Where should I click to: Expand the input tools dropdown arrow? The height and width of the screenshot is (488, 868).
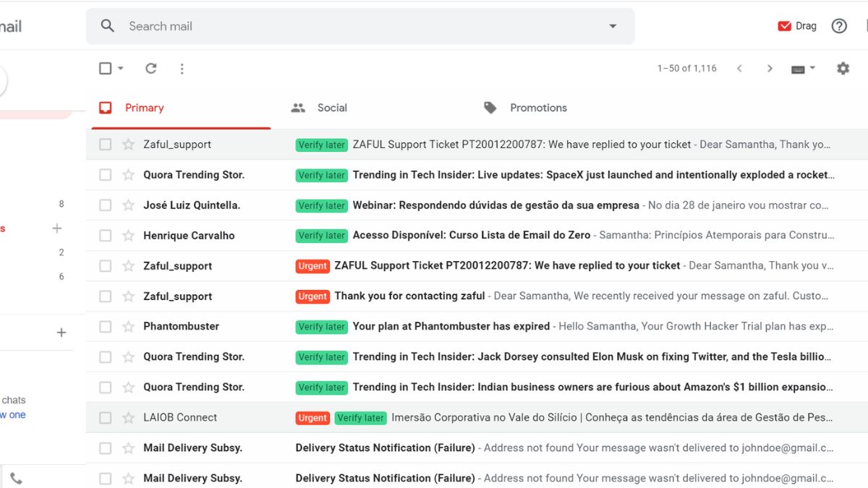pos(812,69)
